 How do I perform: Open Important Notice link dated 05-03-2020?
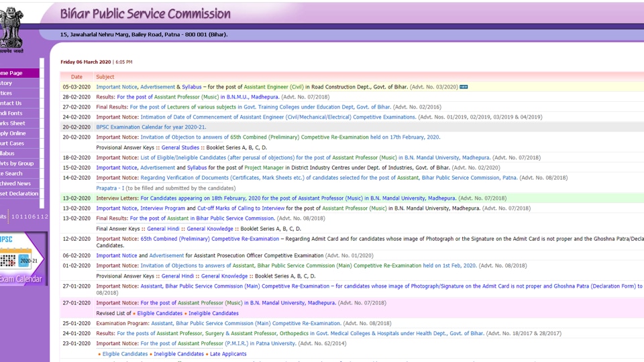[x=117, y=87]
